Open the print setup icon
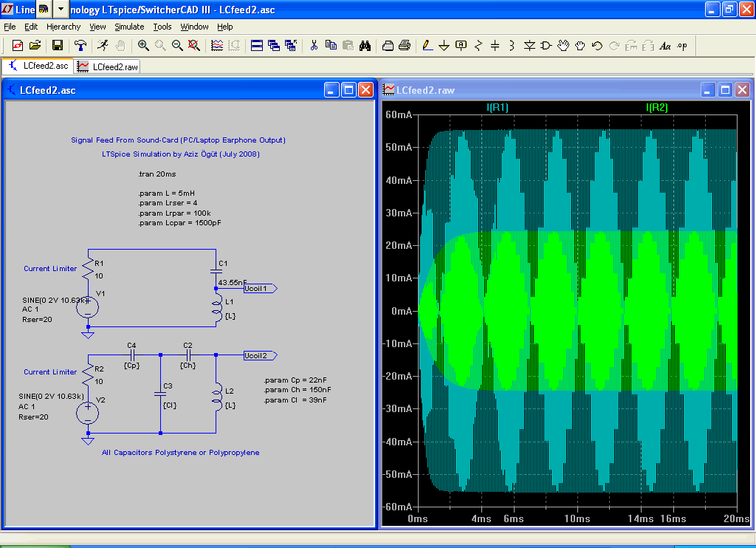The width and height of the screenshot is (756, 548). [x=388, y=46]
